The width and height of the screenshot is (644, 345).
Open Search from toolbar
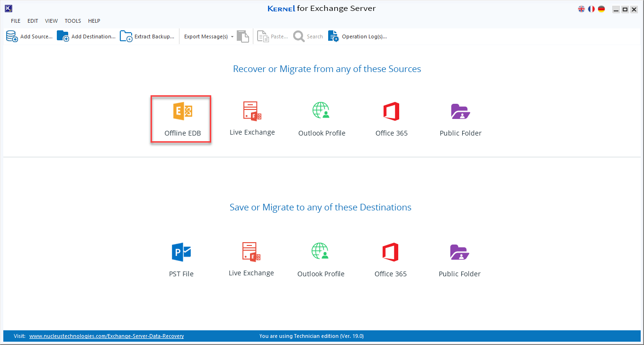coord(308,36)
